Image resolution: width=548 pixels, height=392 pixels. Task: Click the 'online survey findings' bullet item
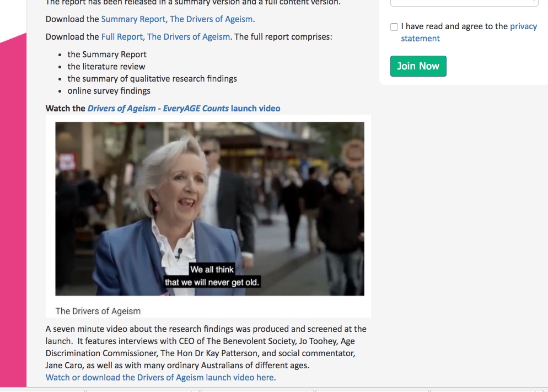click(109, 91)
